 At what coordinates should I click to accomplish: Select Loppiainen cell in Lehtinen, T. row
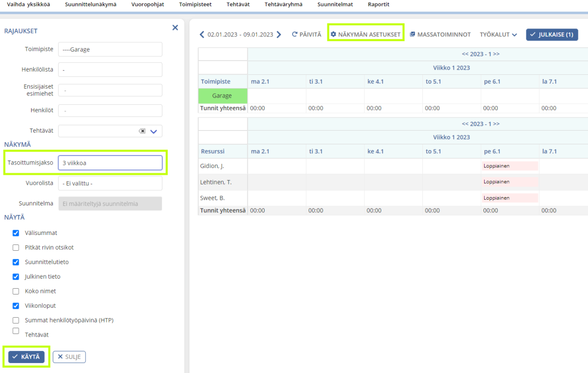tap(510, 182)
